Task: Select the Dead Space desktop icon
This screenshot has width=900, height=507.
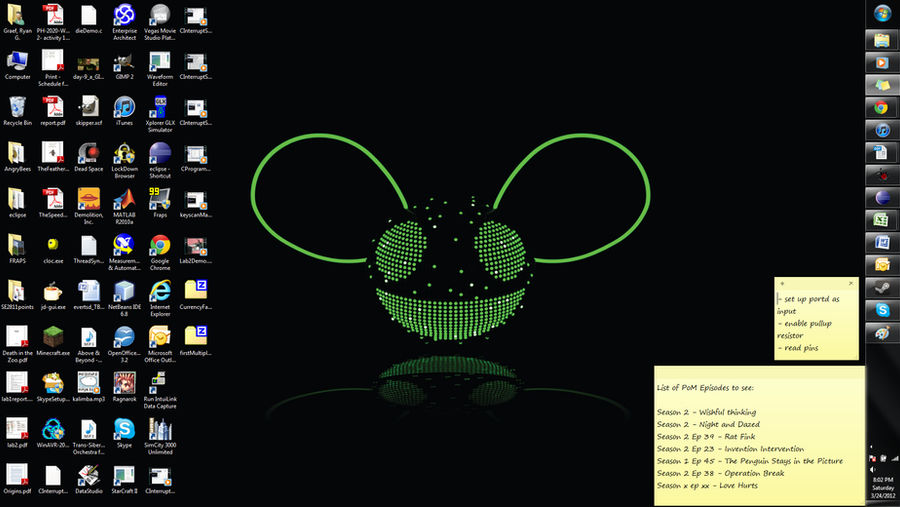Action: tap(88, 157)
